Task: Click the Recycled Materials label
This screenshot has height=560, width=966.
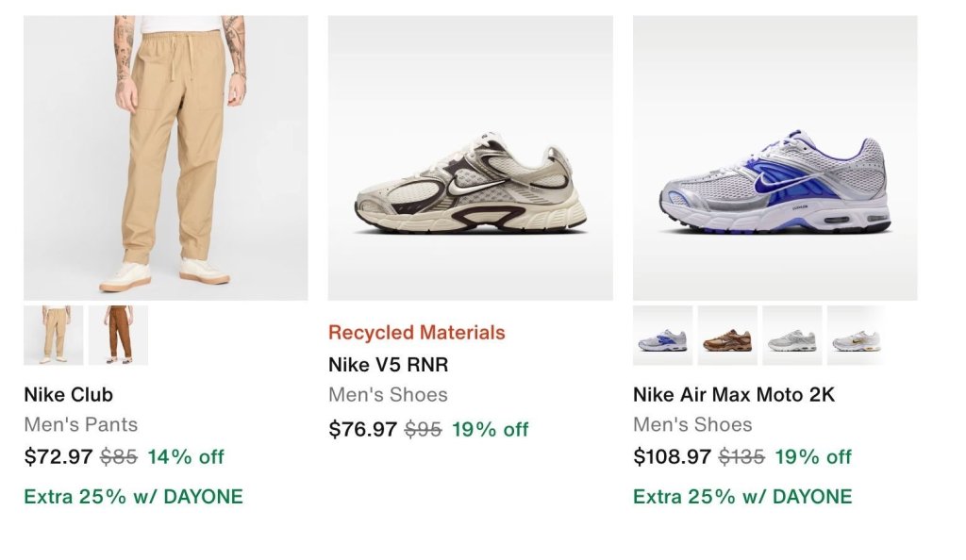Action: [416, 332]
